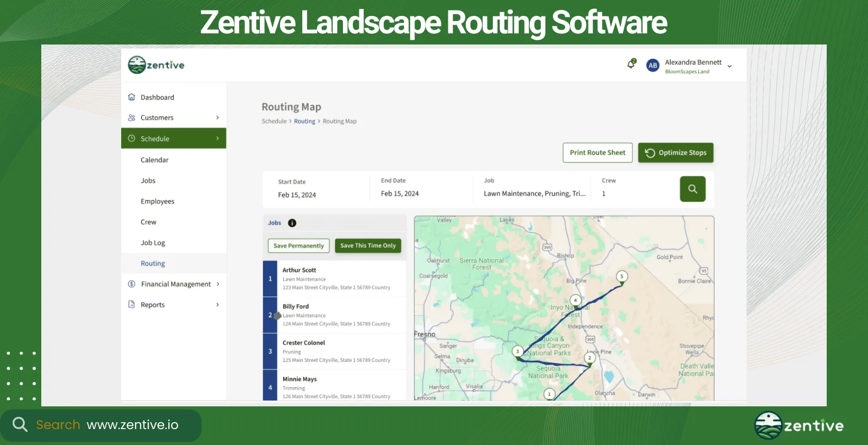Select the Jobs tab
This screenshot has width=868, height=445.
coord(274,223)
